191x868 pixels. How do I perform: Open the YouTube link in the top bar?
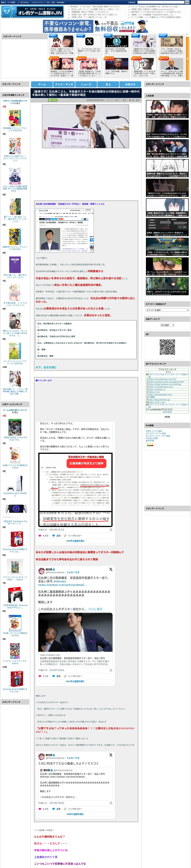[60, 2]
